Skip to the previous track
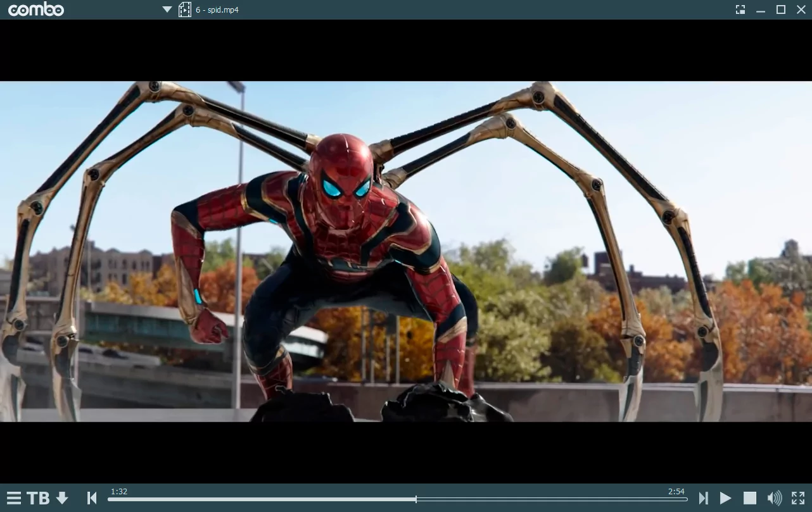812x512 pixels. tap(92, 498)
